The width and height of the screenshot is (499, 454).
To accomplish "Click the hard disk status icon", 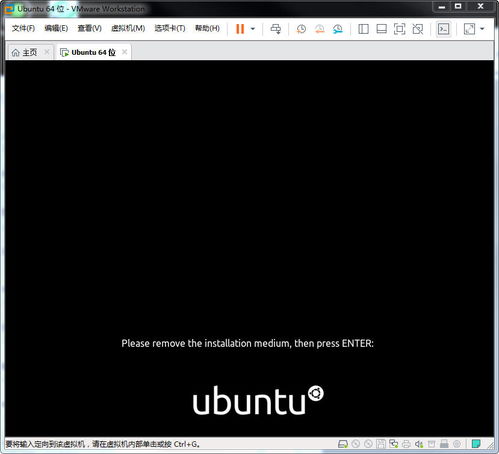I will coord(343,444).
